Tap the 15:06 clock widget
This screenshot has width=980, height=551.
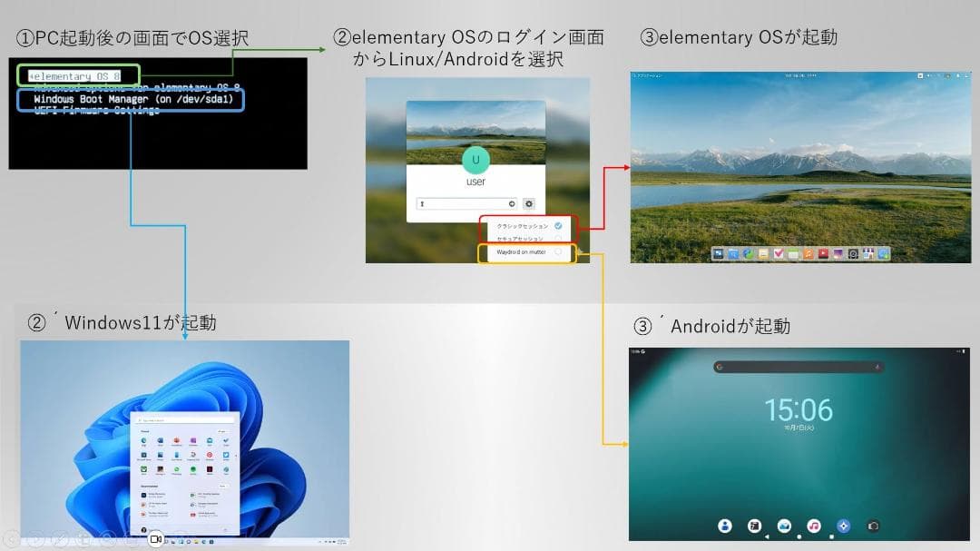[799, 410]
